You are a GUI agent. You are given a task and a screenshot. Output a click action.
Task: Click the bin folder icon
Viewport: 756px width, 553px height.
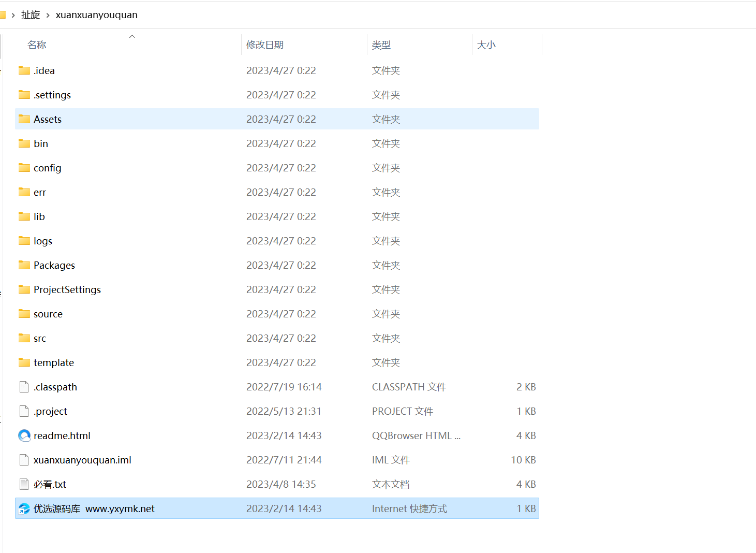click(x=24, y=143)
